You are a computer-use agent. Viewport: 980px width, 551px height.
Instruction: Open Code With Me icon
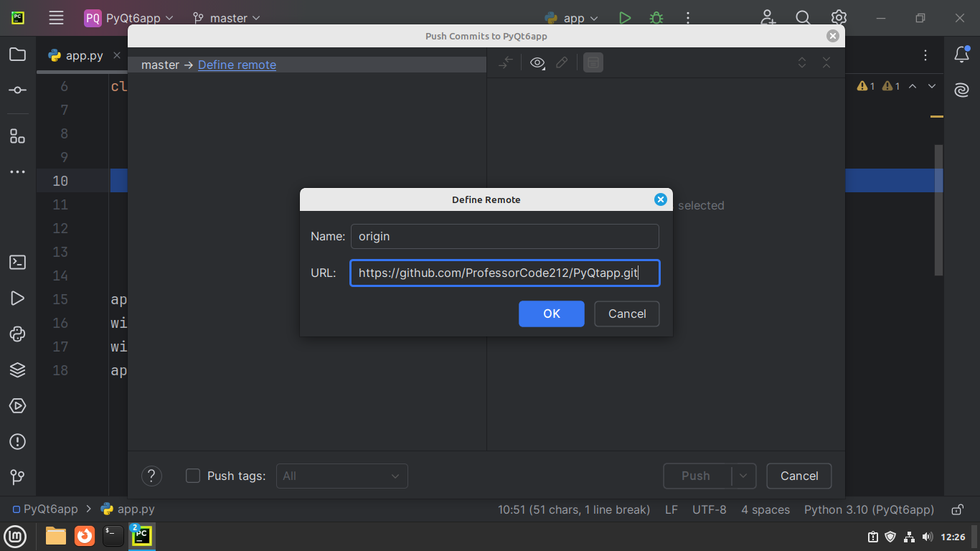click(768, 18)
